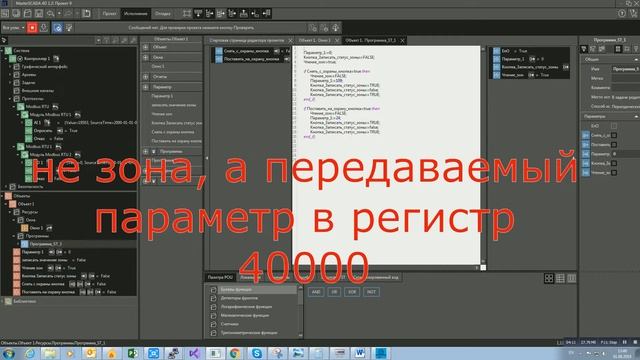This screenshot has width=640, height=360.
Task: Switch to the Исполнение mode tab
Action: (136, 13)
